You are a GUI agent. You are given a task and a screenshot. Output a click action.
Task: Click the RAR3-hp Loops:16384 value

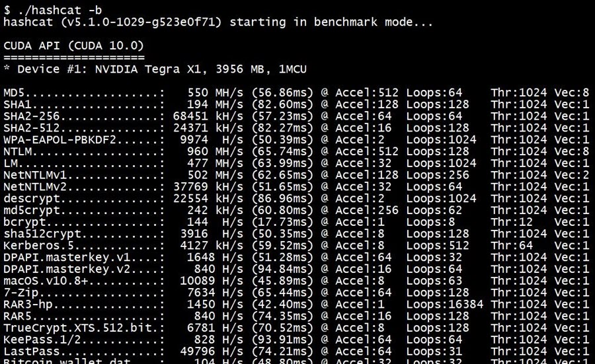445,305
